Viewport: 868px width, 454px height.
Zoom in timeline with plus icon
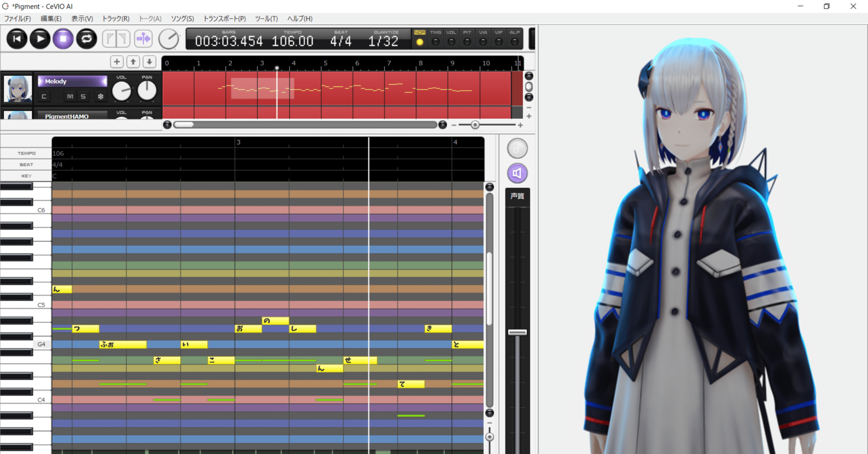point(520,125)
